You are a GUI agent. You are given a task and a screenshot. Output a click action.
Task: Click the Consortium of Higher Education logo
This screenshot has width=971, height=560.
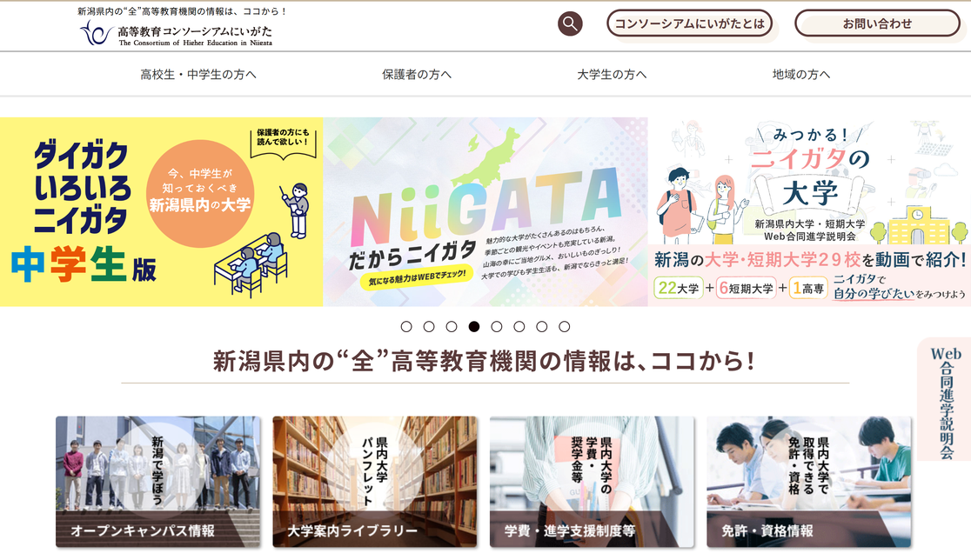click(x=176, y=33)
